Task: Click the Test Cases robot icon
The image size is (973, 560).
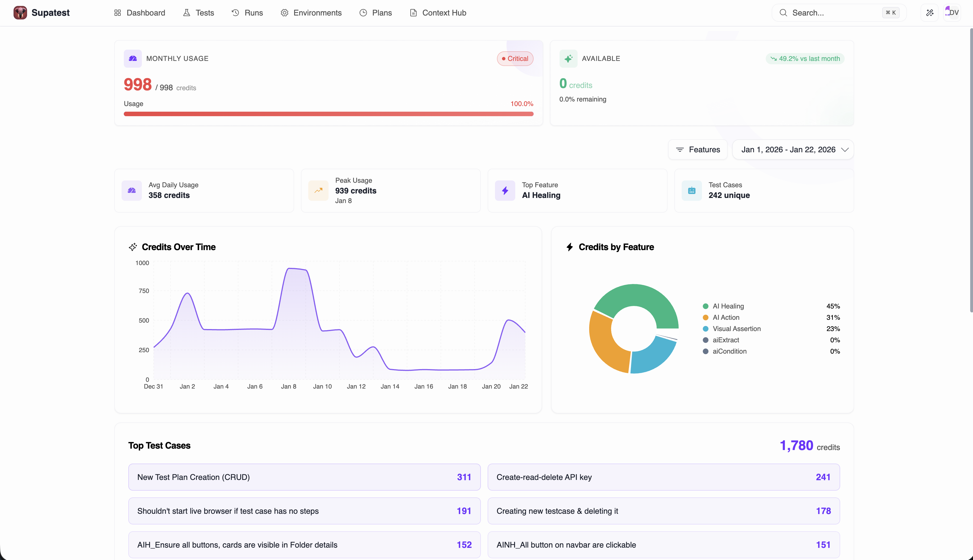Action: (x=692, y=190)
